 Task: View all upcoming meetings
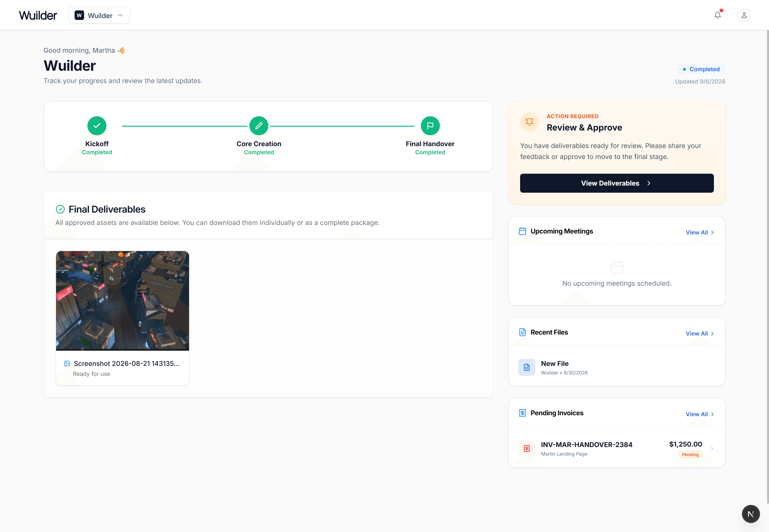click(x=700, y=232)
